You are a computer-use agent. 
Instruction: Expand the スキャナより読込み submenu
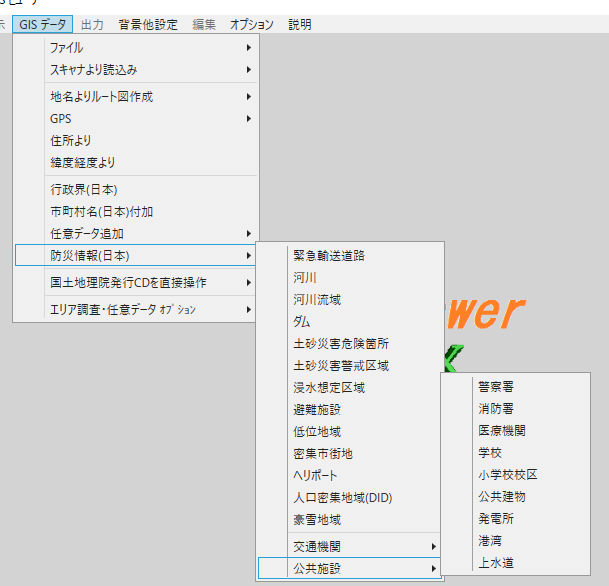(93, 69)
